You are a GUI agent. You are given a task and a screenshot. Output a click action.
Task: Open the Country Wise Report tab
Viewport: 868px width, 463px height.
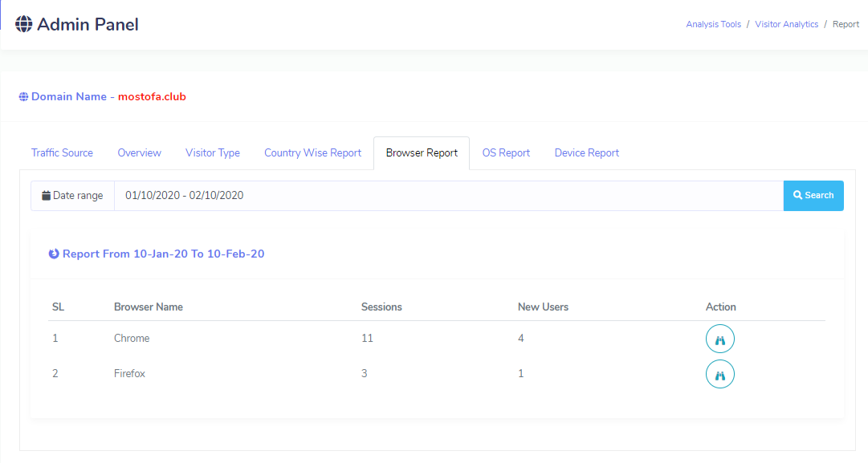click(312, 153)
